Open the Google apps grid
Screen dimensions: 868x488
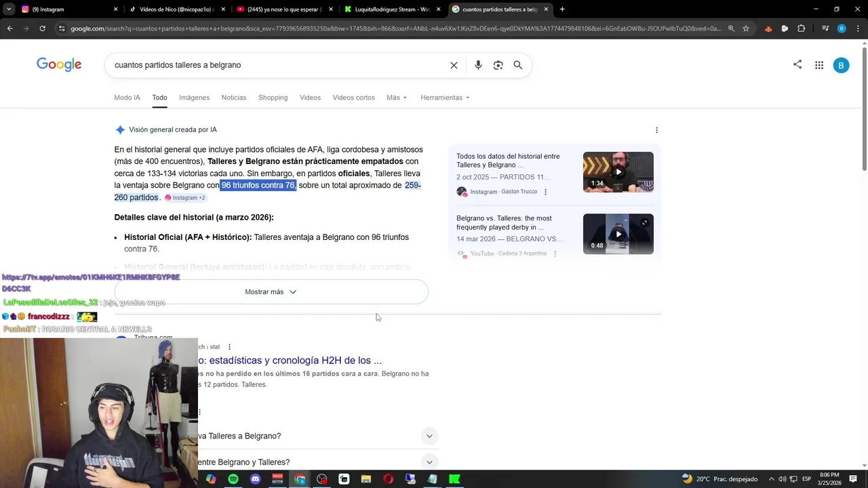[x=819, y=65]
